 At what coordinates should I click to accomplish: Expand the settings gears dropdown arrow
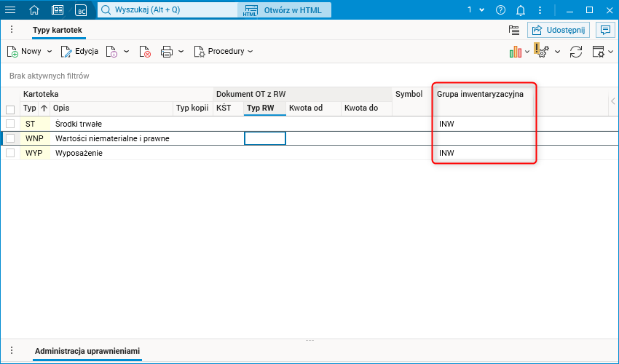(x=557, y=51)
